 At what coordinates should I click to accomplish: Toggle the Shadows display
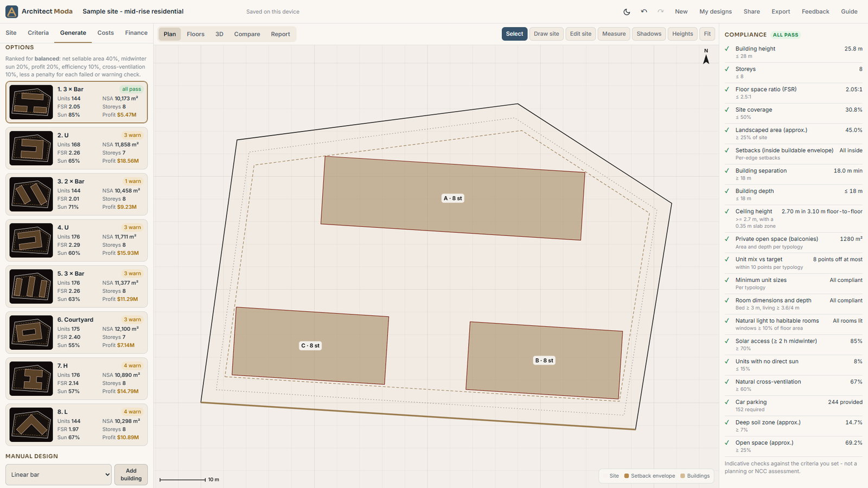tap(649, 34)
